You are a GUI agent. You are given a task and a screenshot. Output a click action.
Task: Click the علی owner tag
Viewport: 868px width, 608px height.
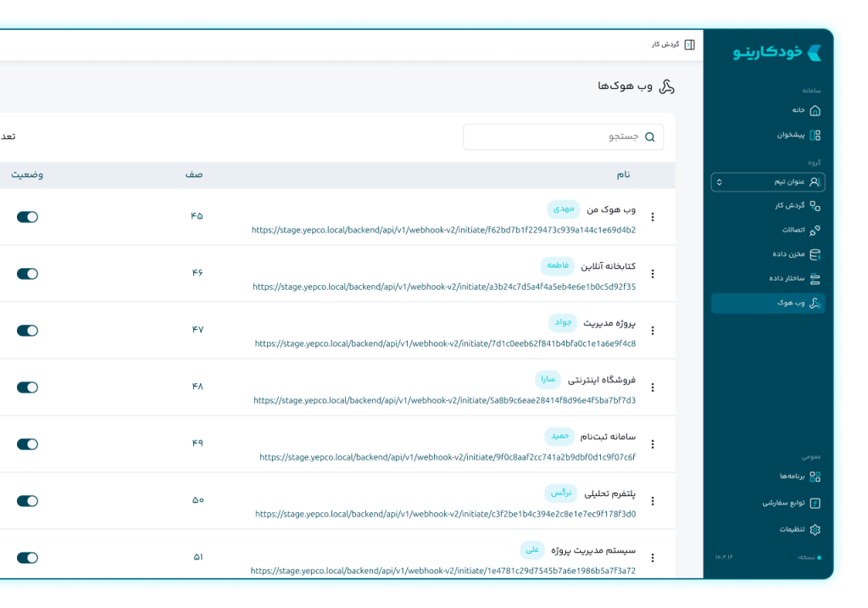click(532, 549)
